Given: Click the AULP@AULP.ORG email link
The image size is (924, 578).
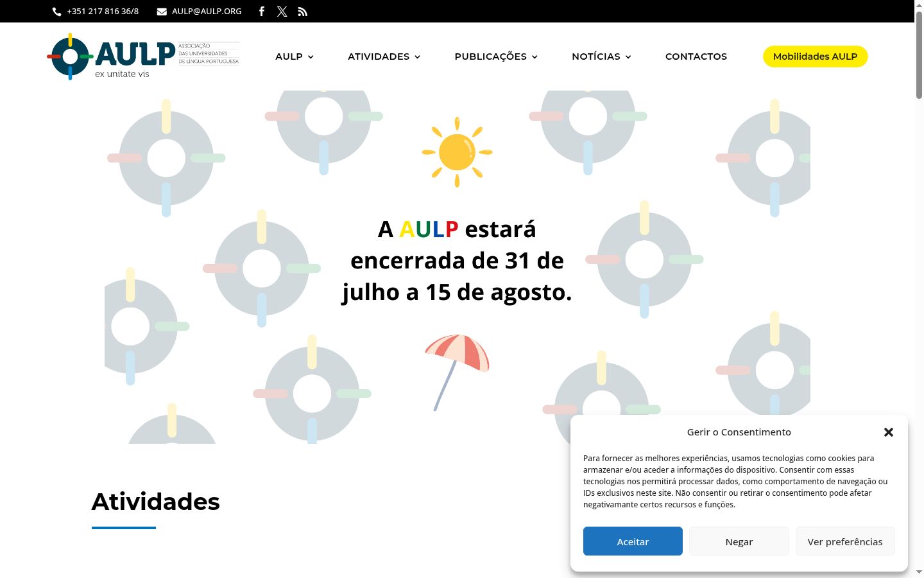Looking at the screenshot, I should pos(207,12).
